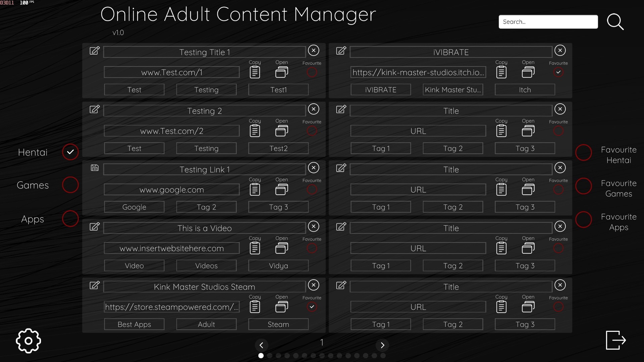Toggle the Apps category filter
644x362 pixels.
pyautogui.click(x=70, y=219)
